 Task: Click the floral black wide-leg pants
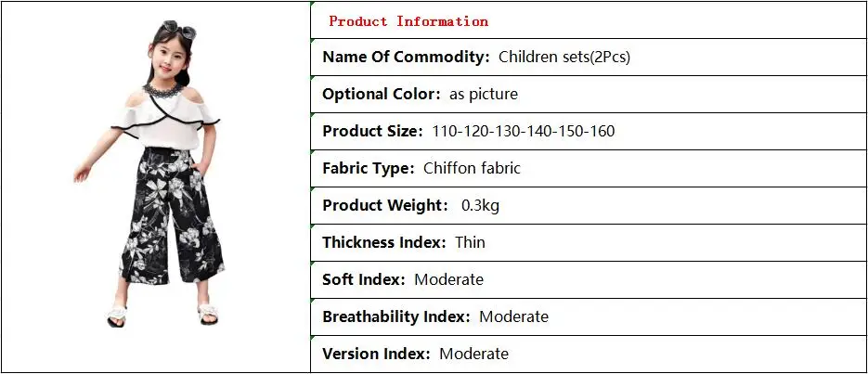pyautogui.click(x=171, y=214)
